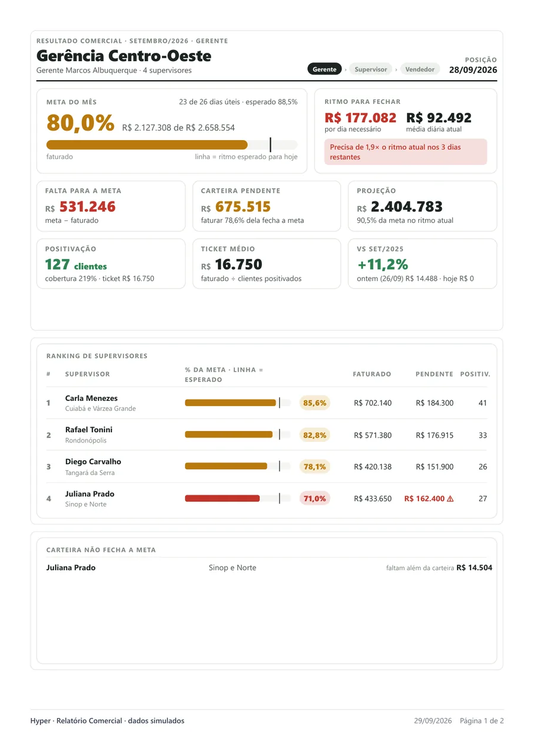Click Carla Menezes's meta progress bar
This screenshot has width=534, height=756.
pos(238,403)
